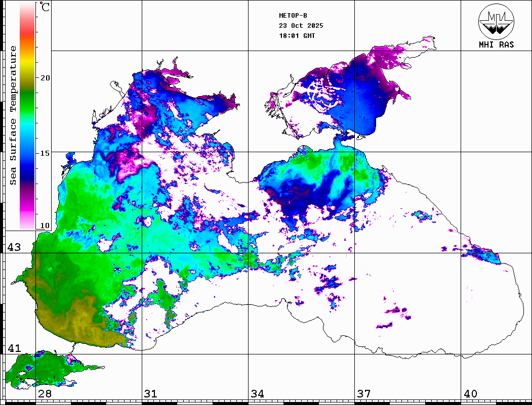Pick the 20 degree scale label

(x=46, y=78)
